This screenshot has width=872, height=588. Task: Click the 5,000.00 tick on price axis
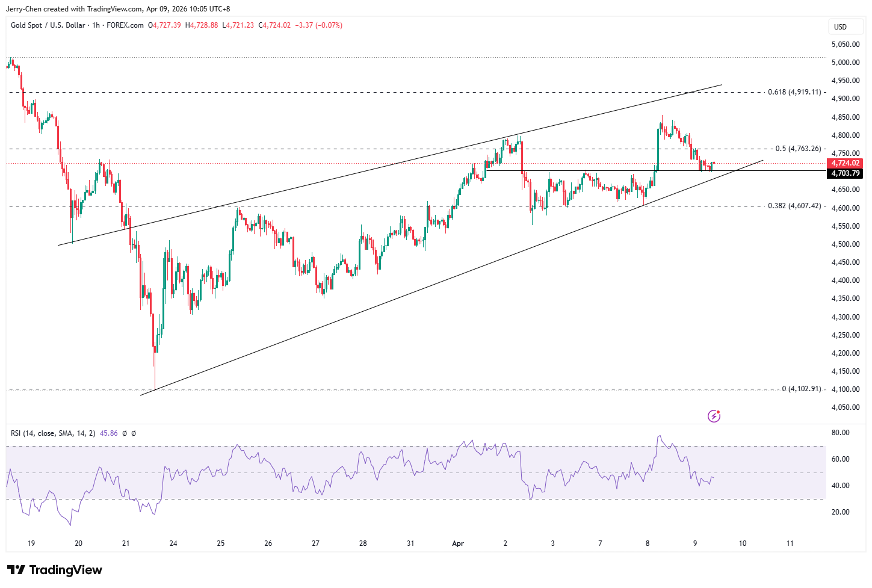(845, 63)
